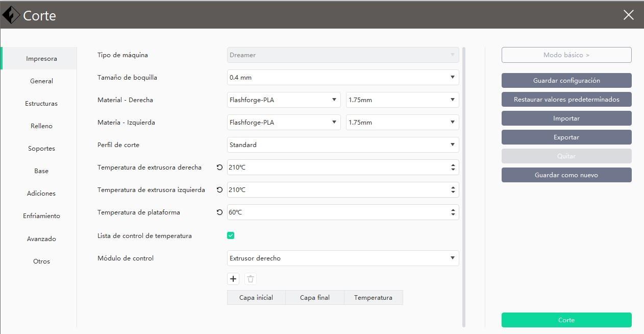Click the trash delete row icon
This screenshot has height=334, width=644.
(250, 279)
